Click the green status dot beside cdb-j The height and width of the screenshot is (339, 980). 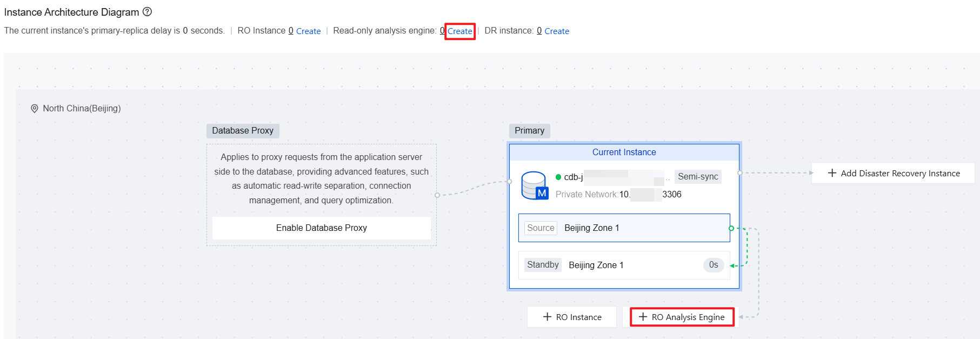coord(558,177)
